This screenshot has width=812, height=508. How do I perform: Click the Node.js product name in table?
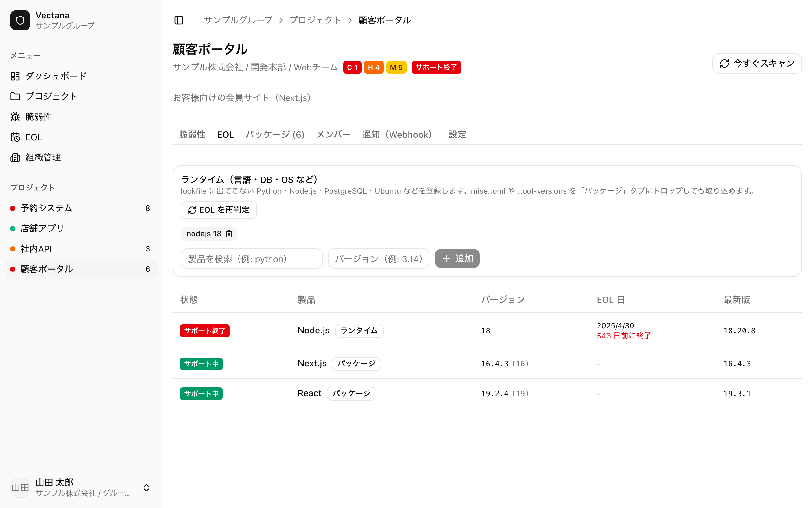313,331
